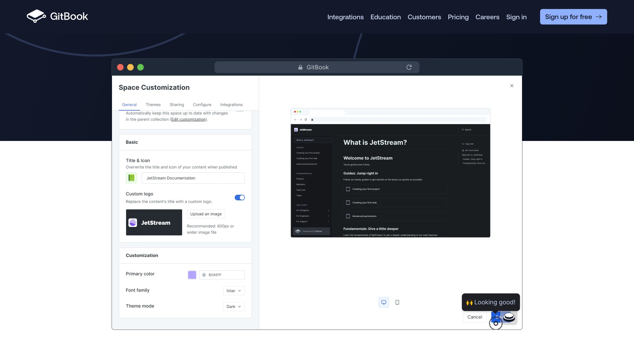Click the GitBook logo in header
The width and height of the screenshot is (634, 364).
[57, 16]
